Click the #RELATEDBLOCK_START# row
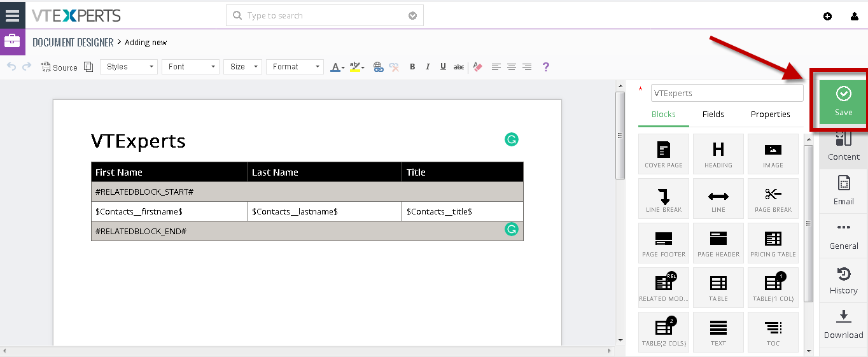868x357 pixels. click(307, 192)
